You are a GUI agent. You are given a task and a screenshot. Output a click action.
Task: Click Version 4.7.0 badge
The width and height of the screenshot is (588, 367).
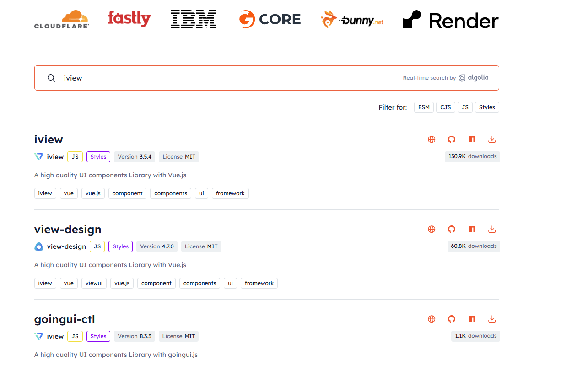(x=157, y=246)
